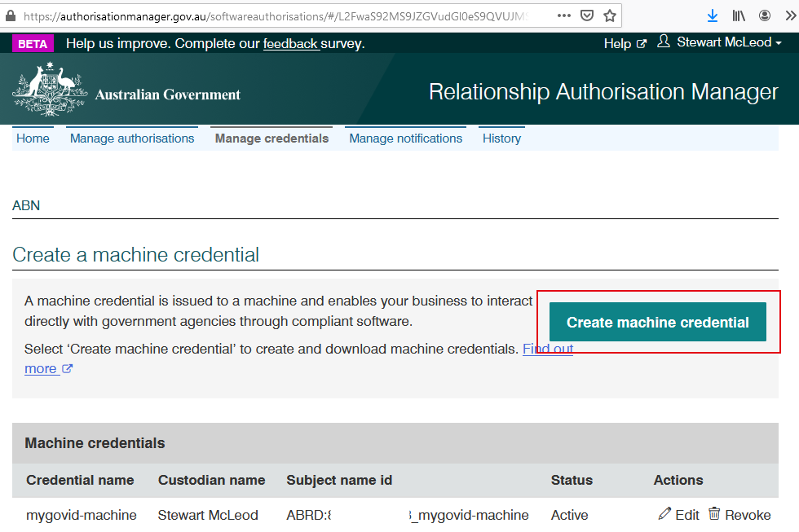The image size is (799, 532).
Task: Revoke the mygovid-machine credential
Action: [x=739, y=515]
